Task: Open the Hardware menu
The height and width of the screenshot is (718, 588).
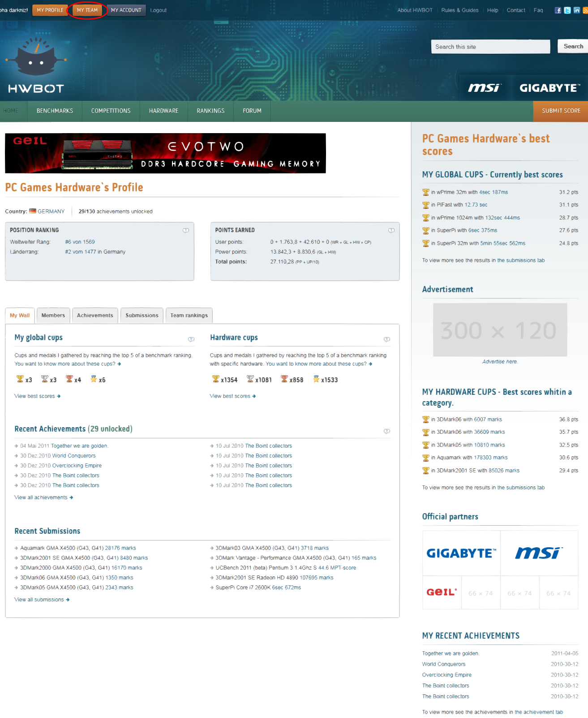Action: (x=163, y=111)
